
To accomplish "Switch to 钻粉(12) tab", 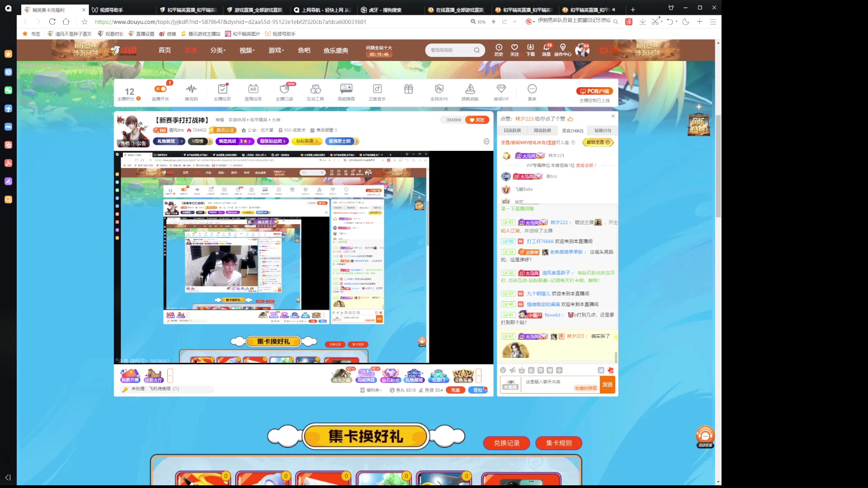I will pos(603,131).
